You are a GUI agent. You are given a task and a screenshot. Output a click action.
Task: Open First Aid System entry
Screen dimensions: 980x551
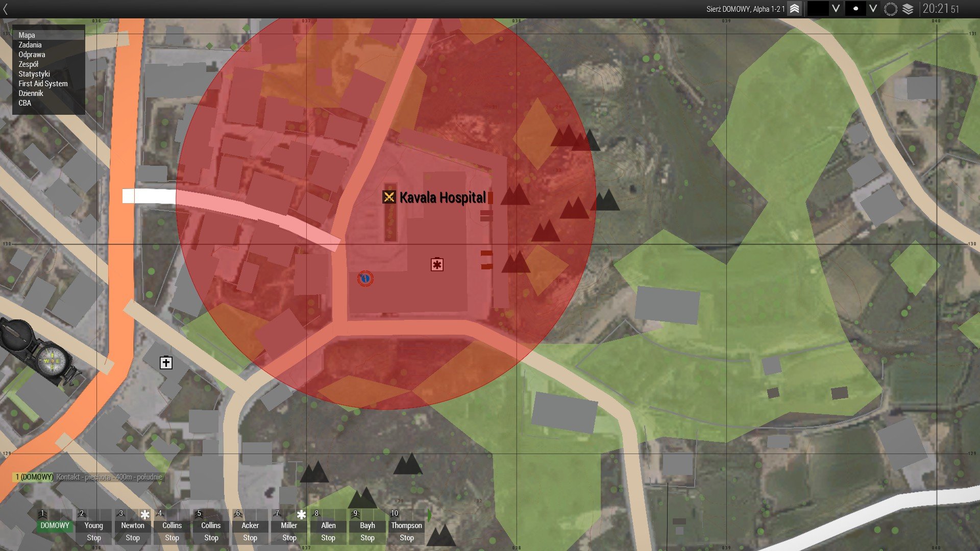[x=43, y=84]
